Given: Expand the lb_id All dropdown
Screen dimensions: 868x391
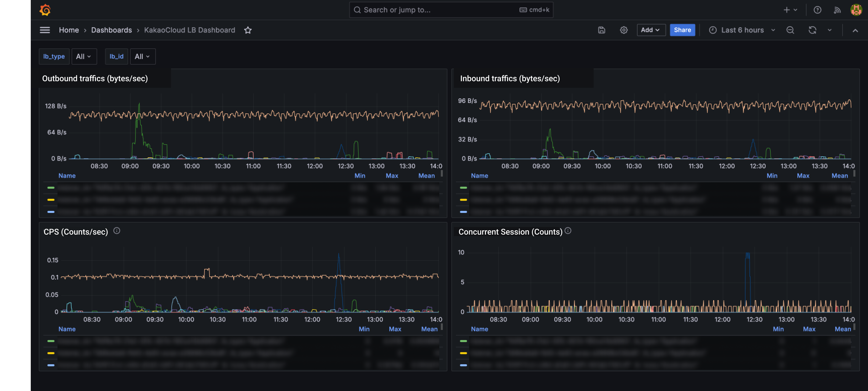Looking at the screenshot, I should (142, 56).
